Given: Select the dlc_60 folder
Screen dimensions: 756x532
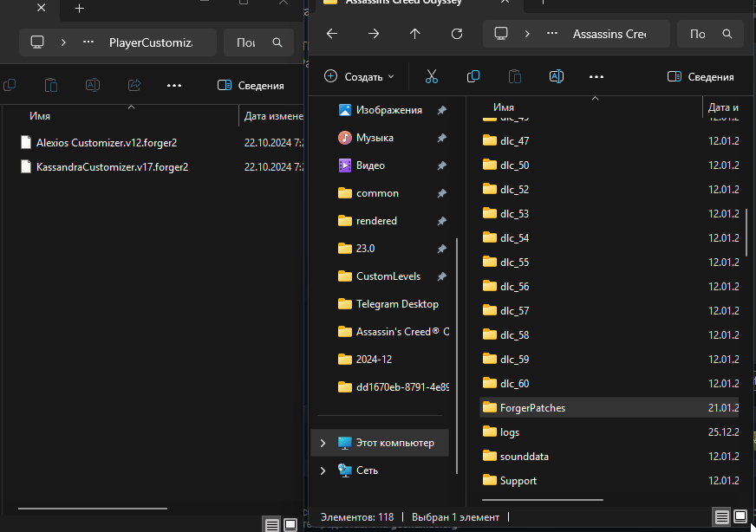Looking at the screenshot, I should click(x=514, y=384).
